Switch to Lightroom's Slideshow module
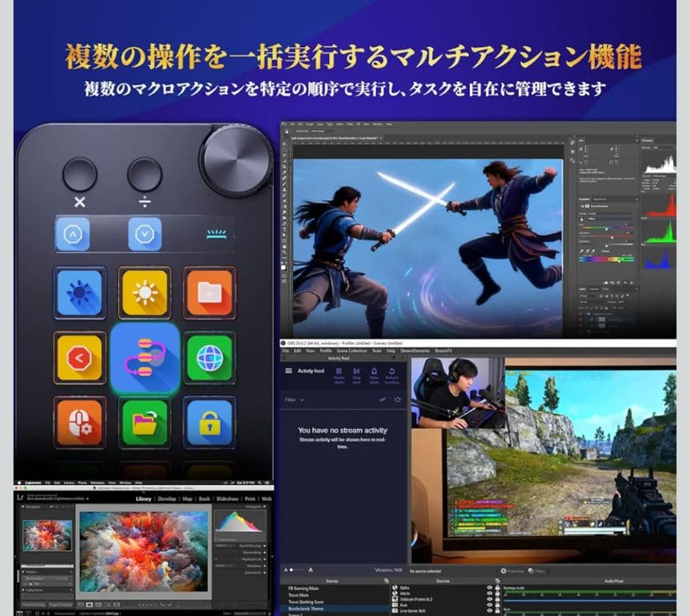Screen dimensions: 690x616 [x=227, y=499]
